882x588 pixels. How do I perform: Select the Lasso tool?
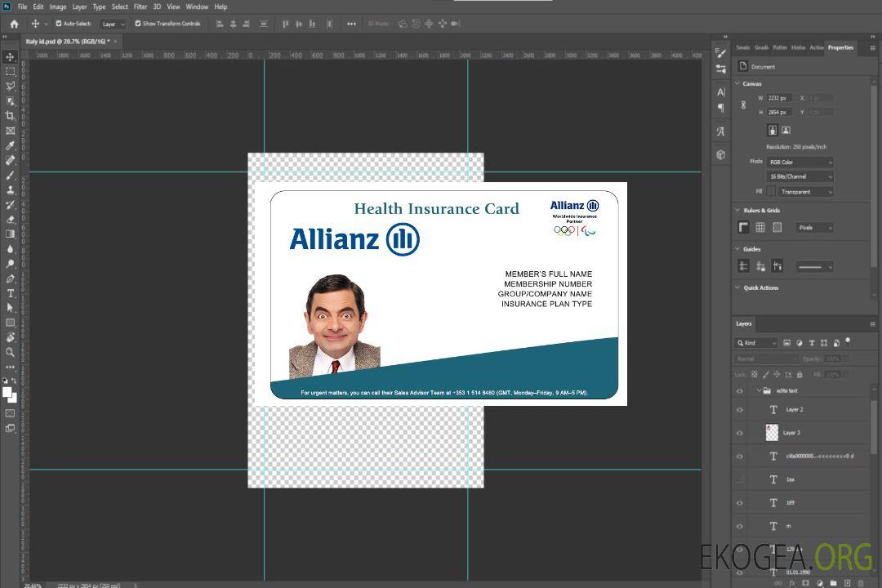10,86
